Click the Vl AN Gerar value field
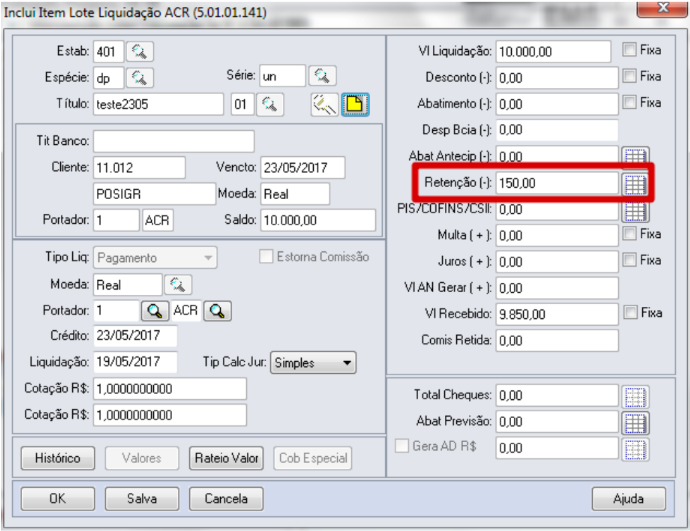This screenshot has height=531, width=690. [557, 288]
